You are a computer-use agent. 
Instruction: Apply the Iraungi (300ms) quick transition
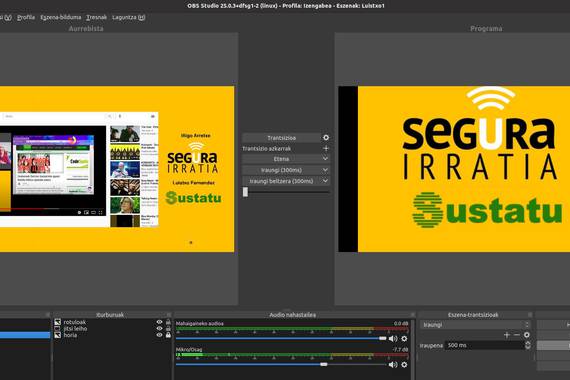pos(282,170)
